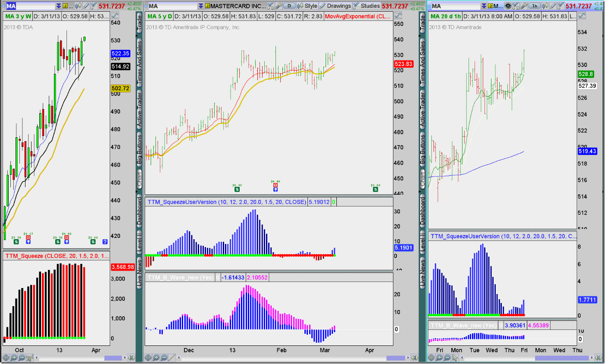This screenshot has width=605, height=364.
Task: Open chart settings wrench, right chart
Action: [524, 6]
